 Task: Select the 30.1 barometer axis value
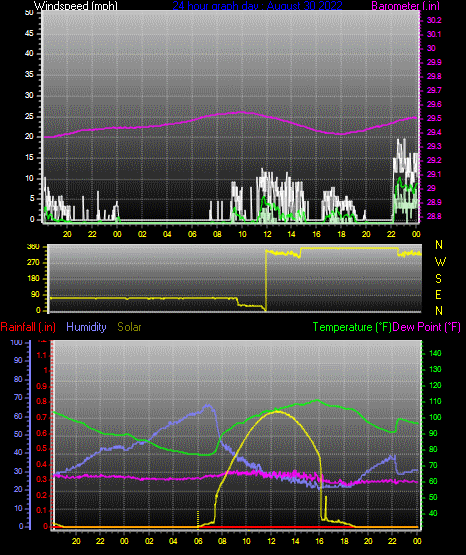pos(434,34)
